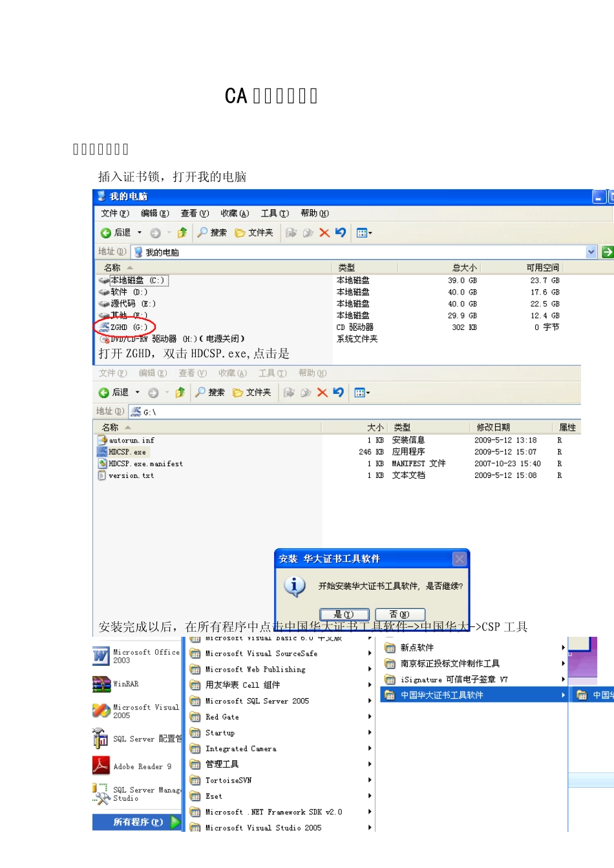Click WinRAR icon in Start menu
This screenshot has height=868, width=614.
tap(101, 684)
